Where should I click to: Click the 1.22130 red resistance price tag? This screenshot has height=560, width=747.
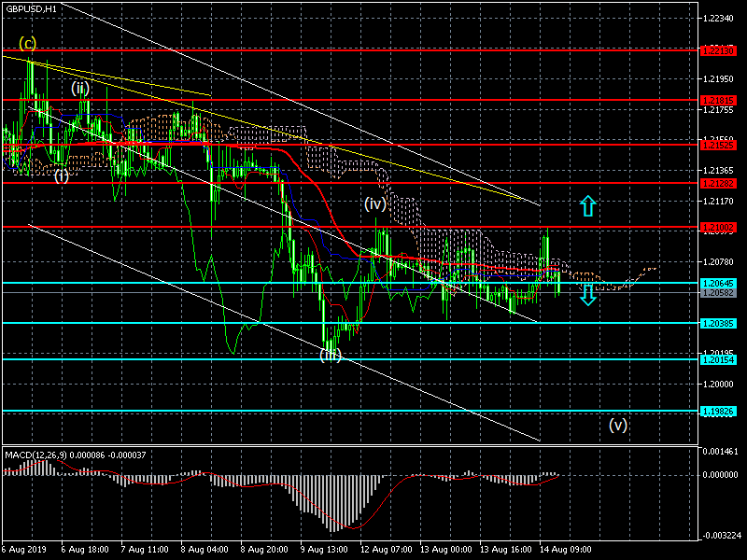click(717, 51)
